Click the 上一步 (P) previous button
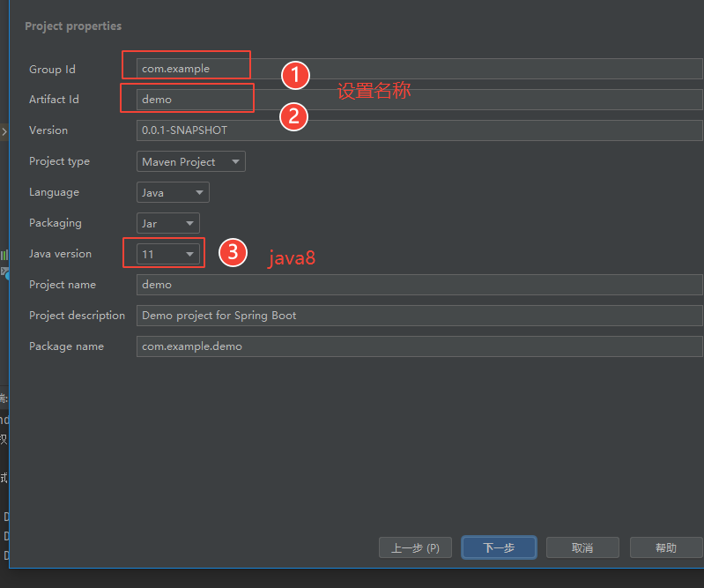This screenshot has width=704, height=588. 415,547
